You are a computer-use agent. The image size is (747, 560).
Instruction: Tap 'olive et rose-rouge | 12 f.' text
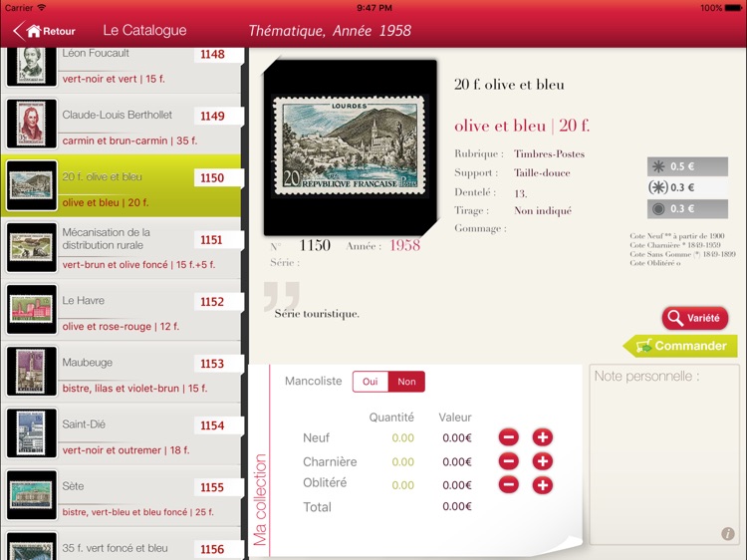point(121,327)
